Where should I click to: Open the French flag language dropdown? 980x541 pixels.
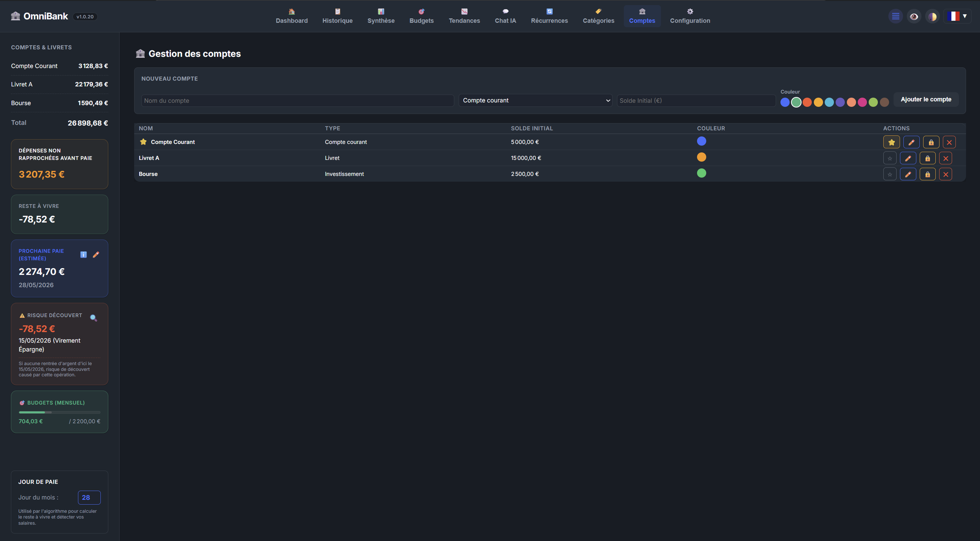pos(957,16)
